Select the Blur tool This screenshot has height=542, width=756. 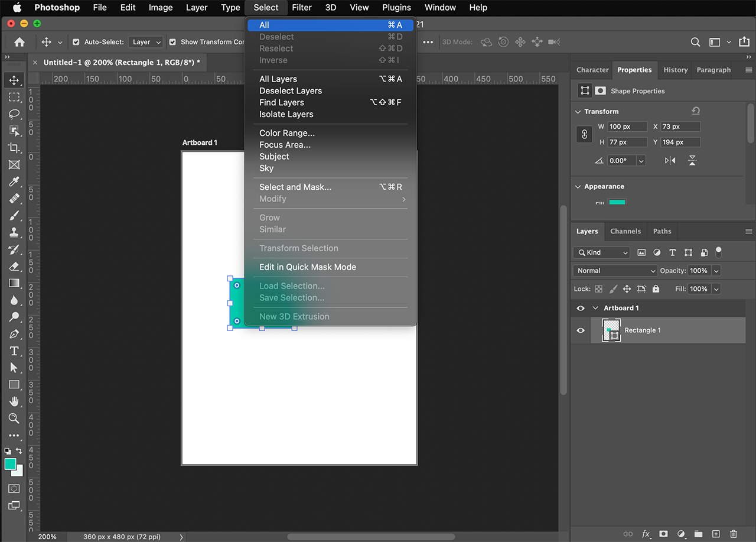coord(14,300)
